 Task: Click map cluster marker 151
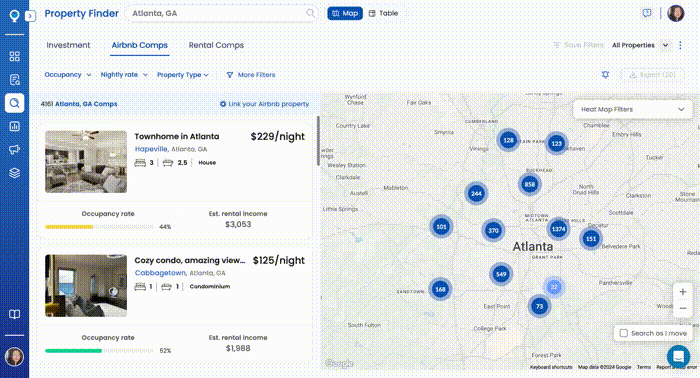pyautogui.click(x=591, y=239)
